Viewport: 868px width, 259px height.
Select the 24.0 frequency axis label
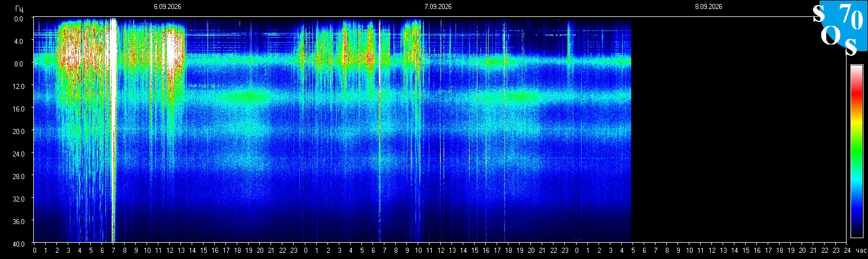pyautogui.click(x=19, y=154)
